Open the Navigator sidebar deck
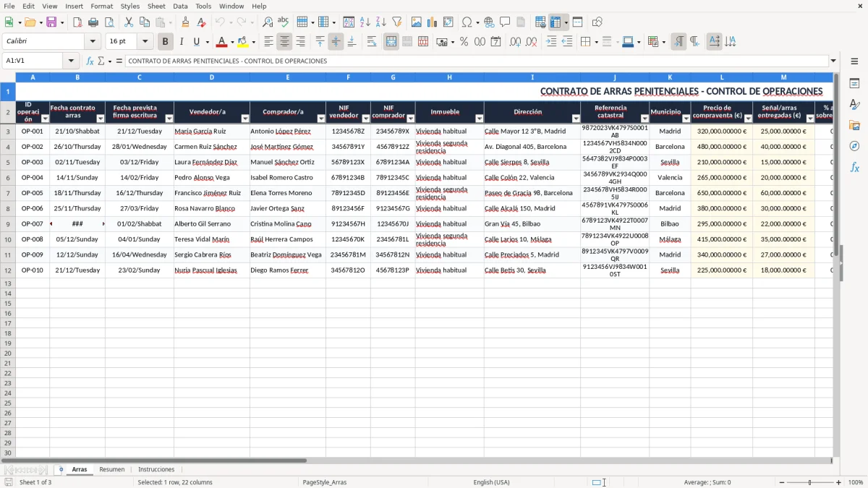The height and width of the screenshot is (488, 868). point(854,146)
